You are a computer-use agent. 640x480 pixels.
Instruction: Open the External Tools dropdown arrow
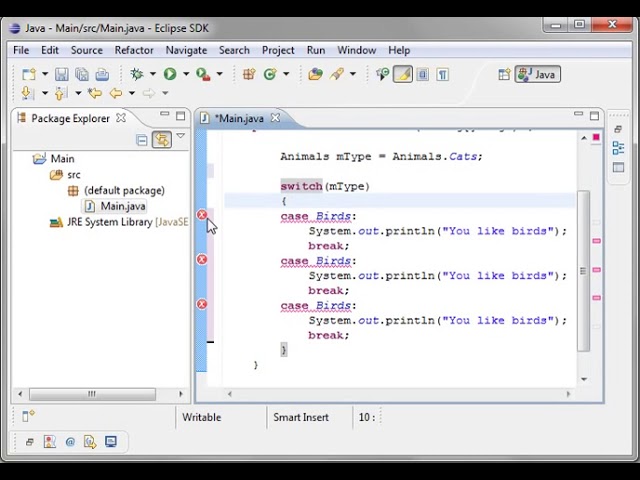click(220, 74)
